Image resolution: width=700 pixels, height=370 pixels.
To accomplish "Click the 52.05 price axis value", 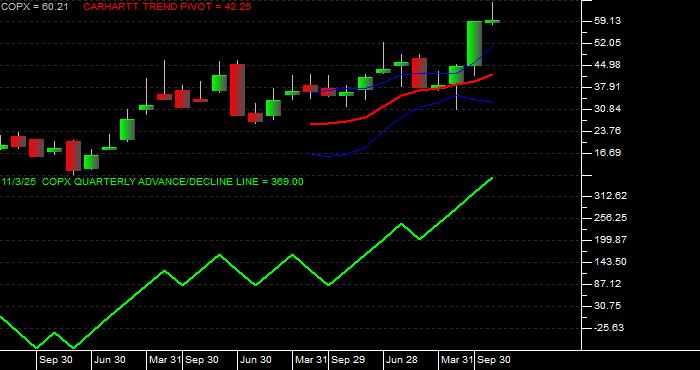I will click(608, 43).
